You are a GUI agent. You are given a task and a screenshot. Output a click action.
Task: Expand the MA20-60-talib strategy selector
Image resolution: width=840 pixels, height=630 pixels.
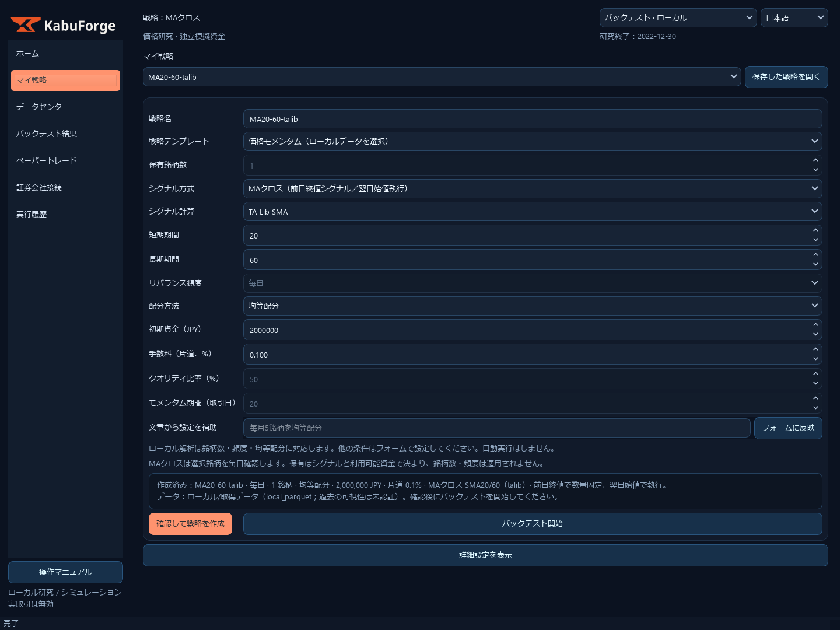(442, 77)
